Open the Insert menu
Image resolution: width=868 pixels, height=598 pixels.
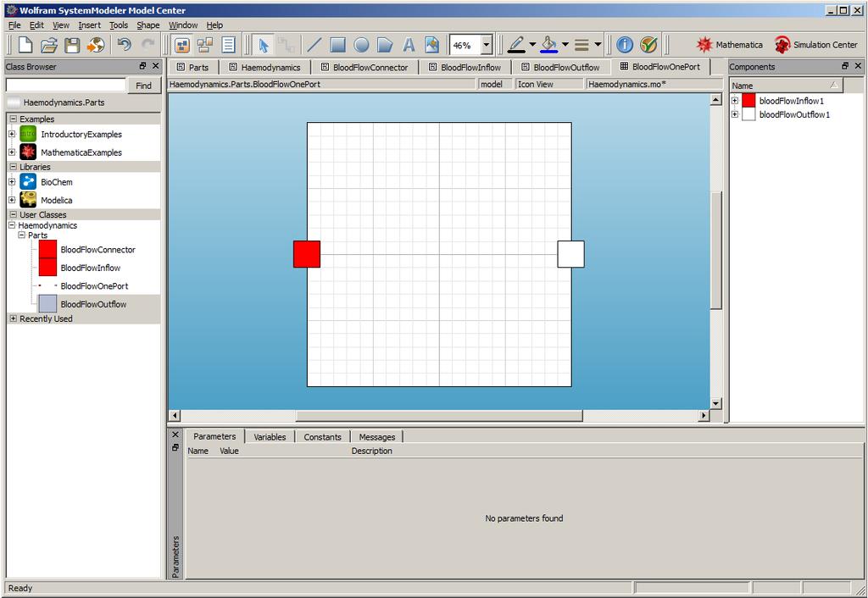click(89, 25)
